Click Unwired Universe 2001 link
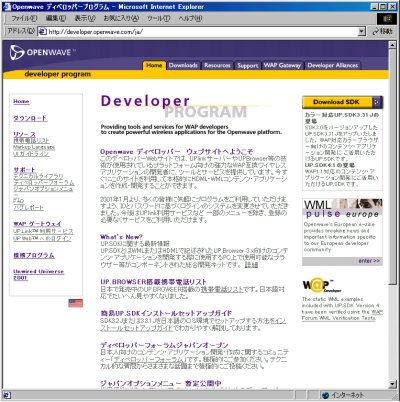 pos(38,274)
